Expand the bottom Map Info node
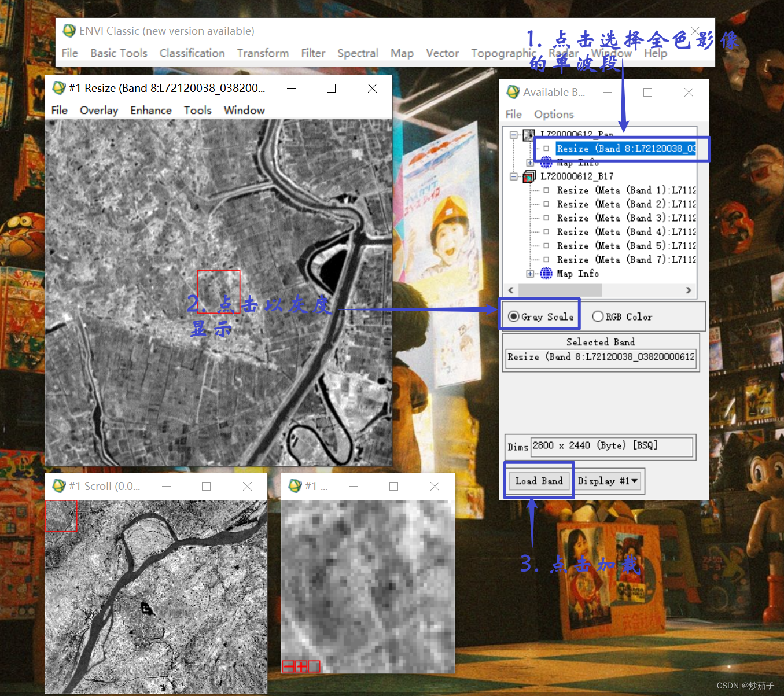784x696 pixels. click(530, 274)
